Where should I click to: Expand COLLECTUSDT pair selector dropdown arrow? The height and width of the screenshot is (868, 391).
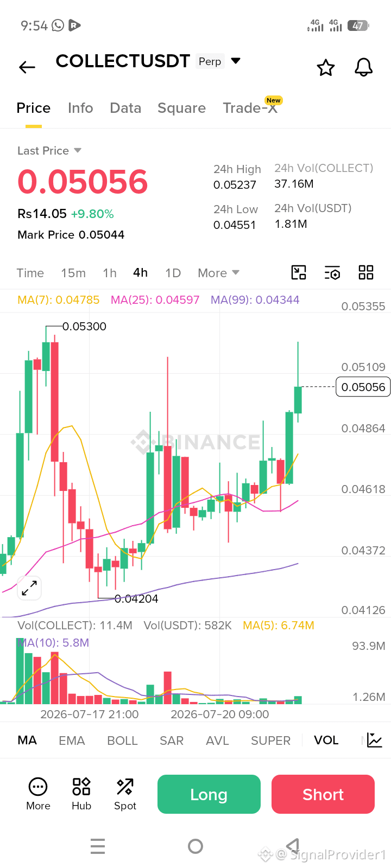click(236, 61)
